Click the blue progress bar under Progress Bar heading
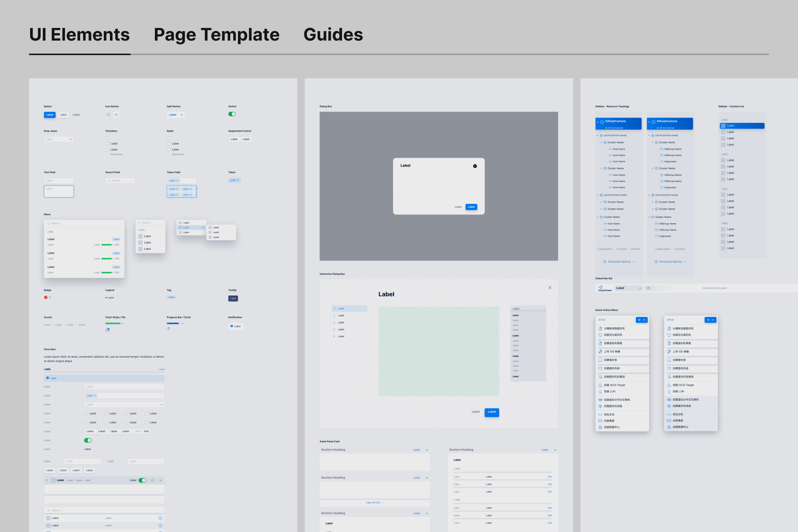798x532 pixels. 173,323
